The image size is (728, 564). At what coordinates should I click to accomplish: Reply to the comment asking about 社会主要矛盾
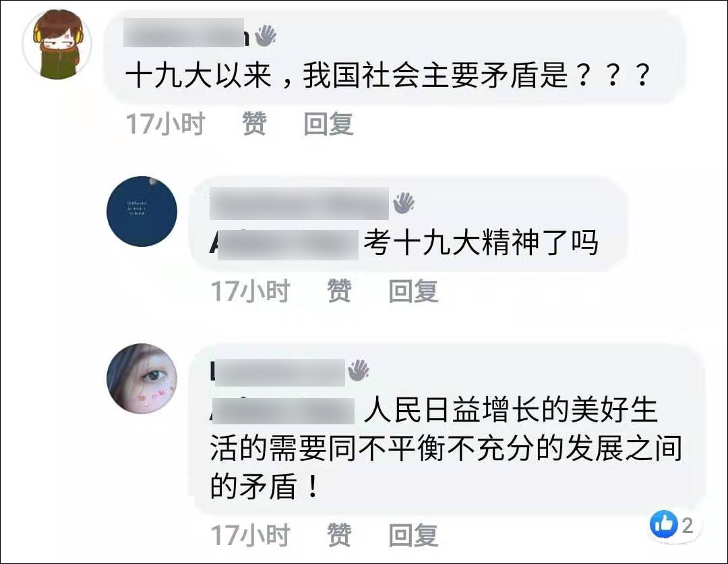coord(329,123)
